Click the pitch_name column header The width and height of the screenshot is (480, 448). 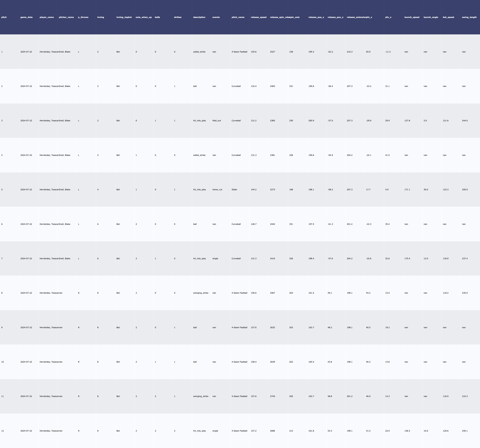[x=238, y=17]
